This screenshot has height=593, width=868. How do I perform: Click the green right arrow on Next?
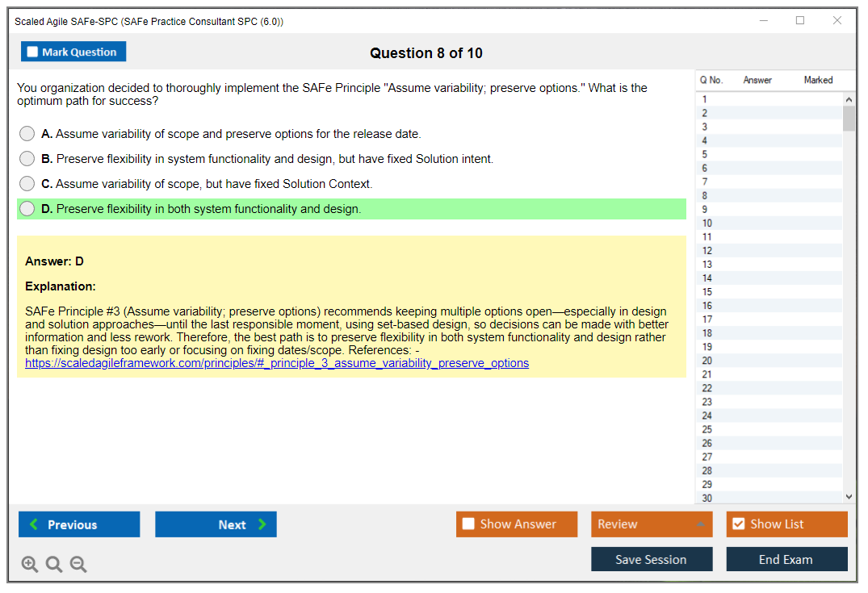point(262,524)
